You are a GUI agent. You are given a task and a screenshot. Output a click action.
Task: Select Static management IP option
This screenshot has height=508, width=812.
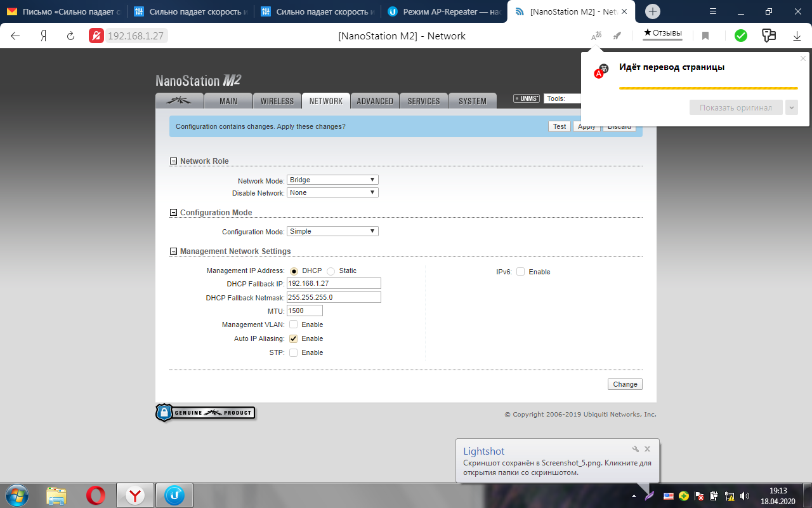(331, 271)
